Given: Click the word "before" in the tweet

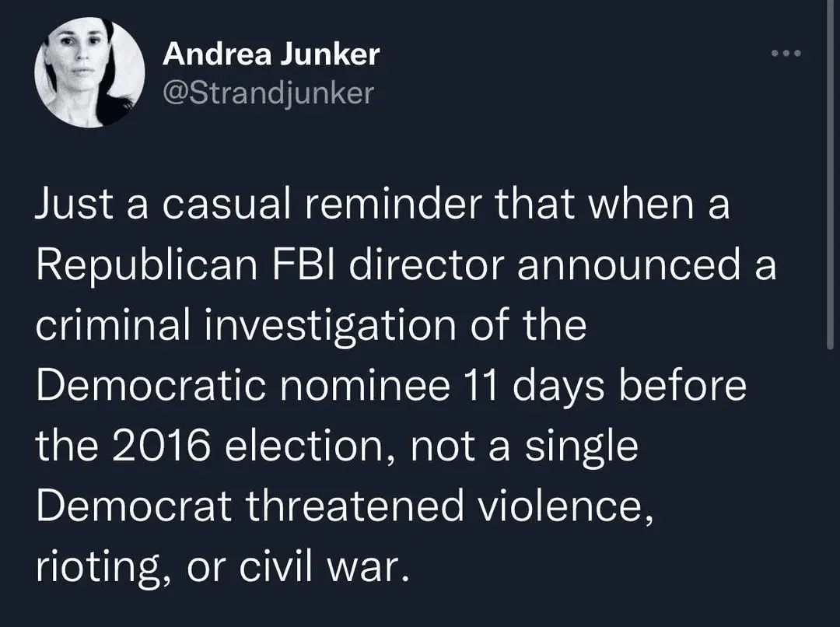Looking at the screenshot, I should pos(683,387).
